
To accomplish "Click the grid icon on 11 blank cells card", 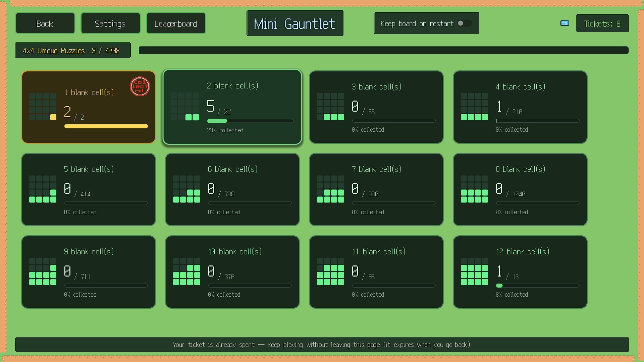I will (330, 271).
